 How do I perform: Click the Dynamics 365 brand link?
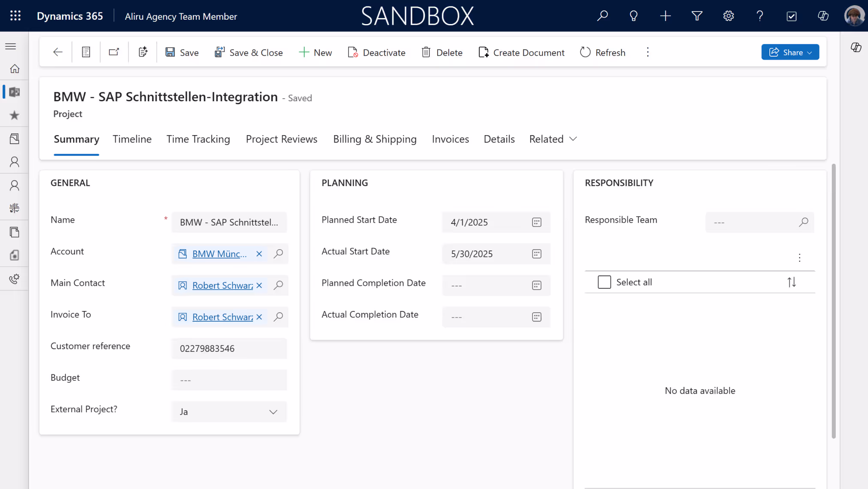pos(70,16)
